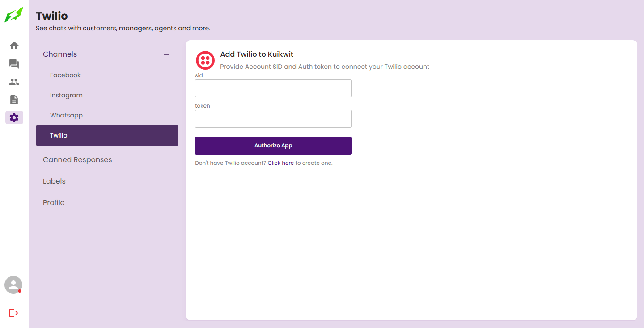Screen dimensions: 644x330
Task: Open Canned Responses settings
Action: click(x=77, y=160)
